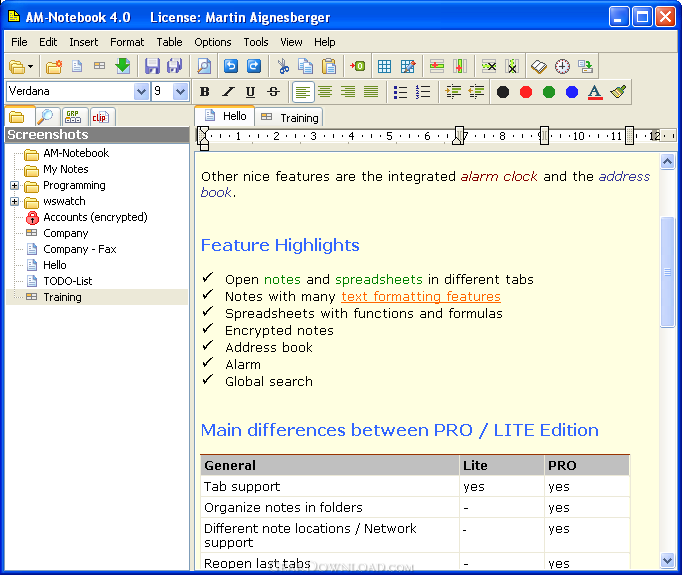Create a new spreadsheet

(100, 66)
